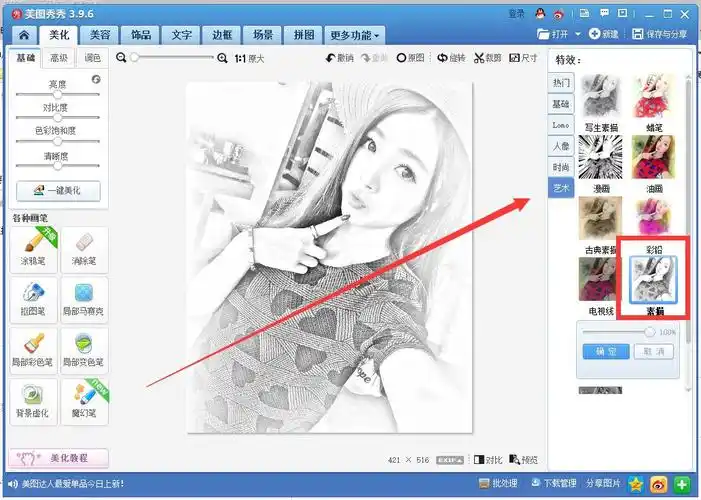Reset adjustments with the circular arrow icon
Viewport: 701px width, 500px height.
tap(96, 79)
